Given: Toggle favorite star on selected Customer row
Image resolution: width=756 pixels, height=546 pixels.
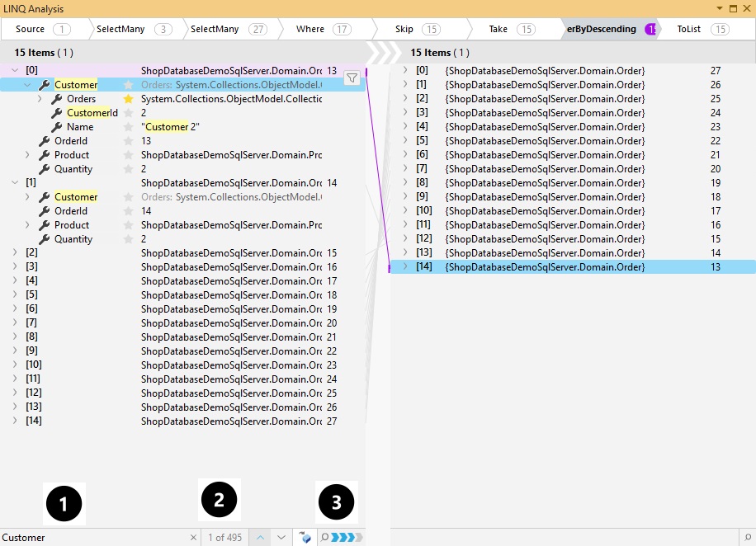Looking at the screenshot, I should point(128,85).
